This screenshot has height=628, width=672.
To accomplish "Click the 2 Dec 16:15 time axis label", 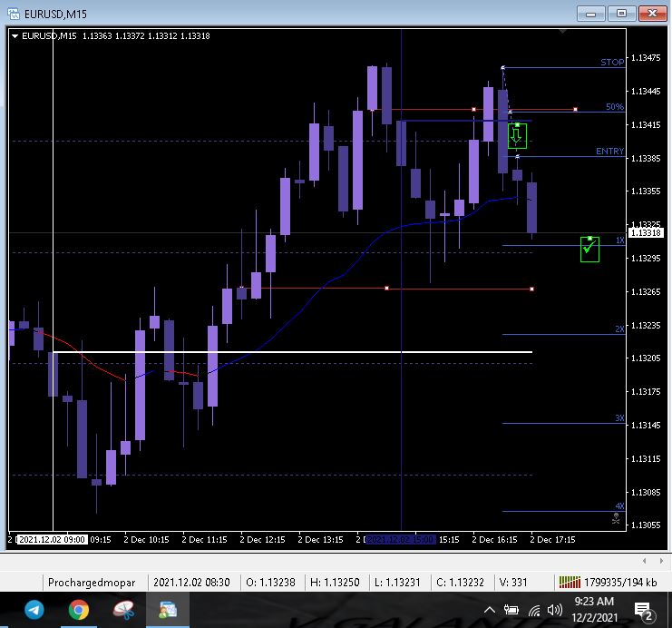I will 494,540.
